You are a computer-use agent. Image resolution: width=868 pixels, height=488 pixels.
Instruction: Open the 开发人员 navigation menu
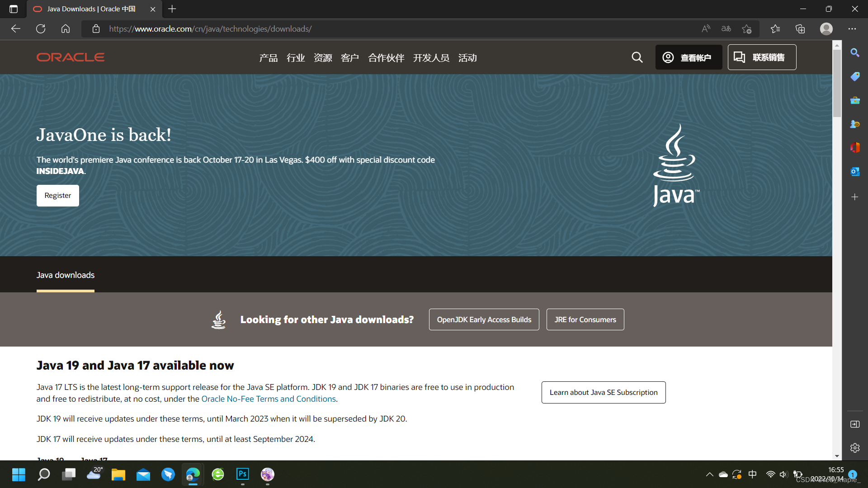[x=431, y=58]
